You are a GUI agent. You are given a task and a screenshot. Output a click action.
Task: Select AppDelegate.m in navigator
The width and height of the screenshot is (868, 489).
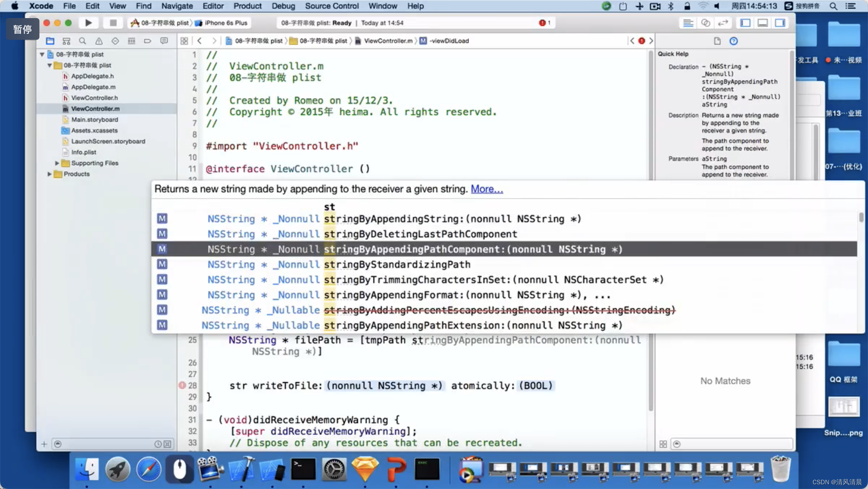[93, 87]
